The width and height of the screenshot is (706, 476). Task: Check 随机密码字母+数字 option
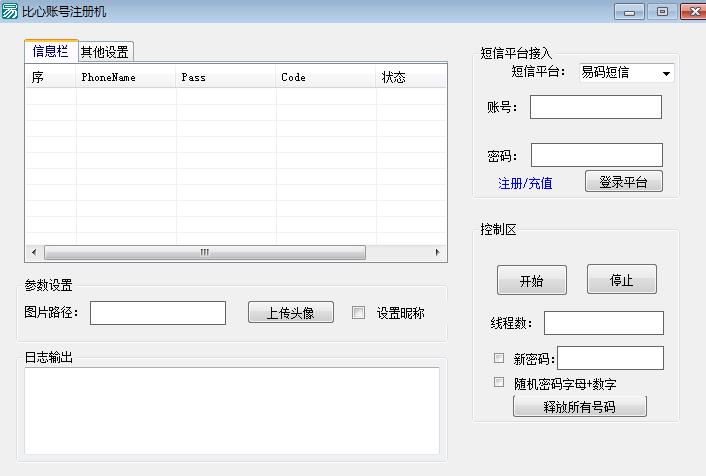coord(499,382)
